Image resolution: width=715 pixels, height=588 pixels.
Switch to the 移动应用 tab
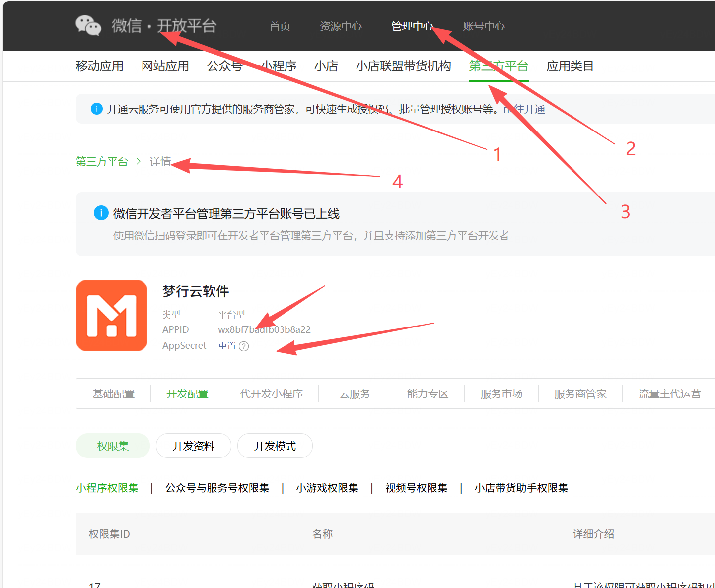[x=99, y=66]
